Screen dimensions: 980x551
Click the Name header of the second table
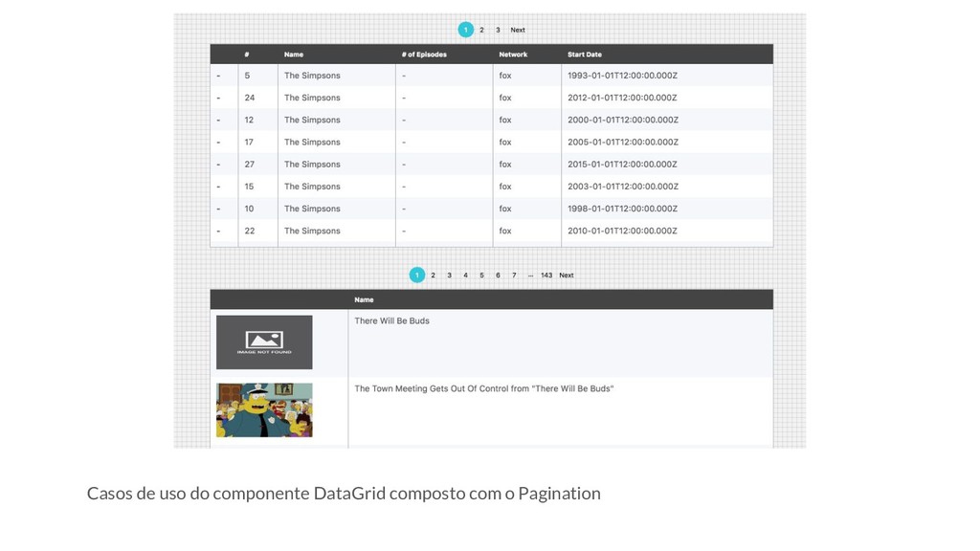tap(364, 299)
